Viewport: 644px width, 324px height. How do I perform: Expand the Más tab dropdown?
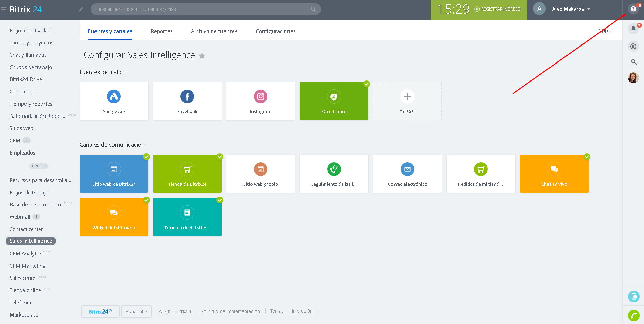[x=605, y=31]
